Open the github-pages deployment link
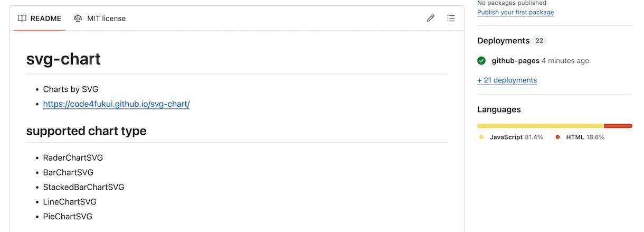This screenshot has width=644, height=232. click(x=516, y=61)
